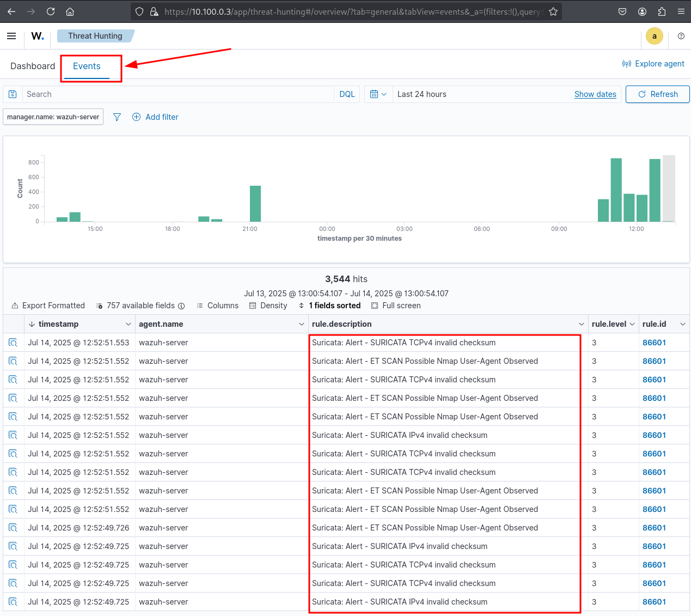691x616 pixels.
Task: Open the browser home page
Action: 70,11
